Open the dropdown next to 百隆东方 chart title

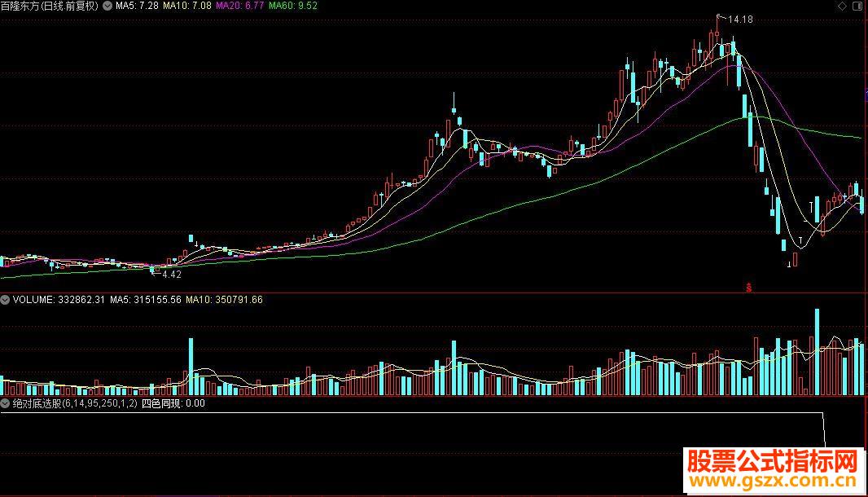107,6
